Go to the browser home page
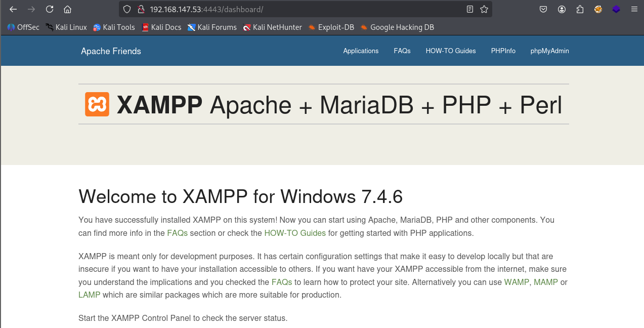This screenshot has width=644, height=328. 67,9
